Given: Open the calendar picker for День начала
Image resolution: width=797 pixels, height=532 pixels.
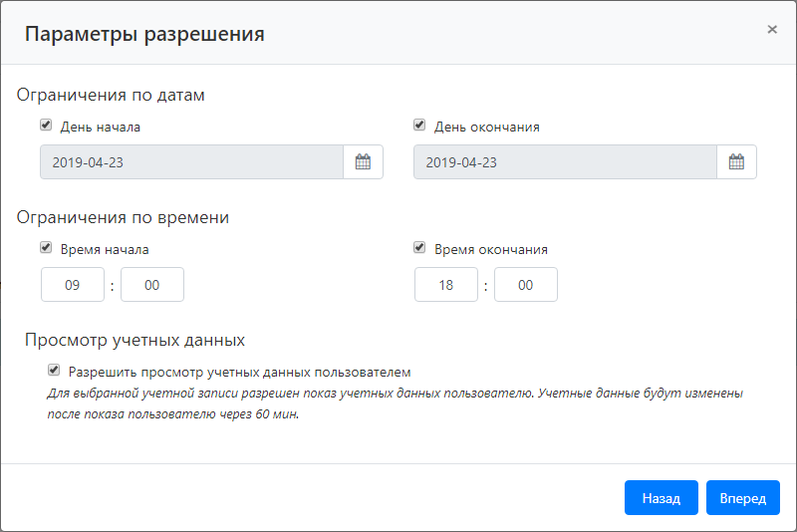Looking at the screenshot, I should [363, 162].
